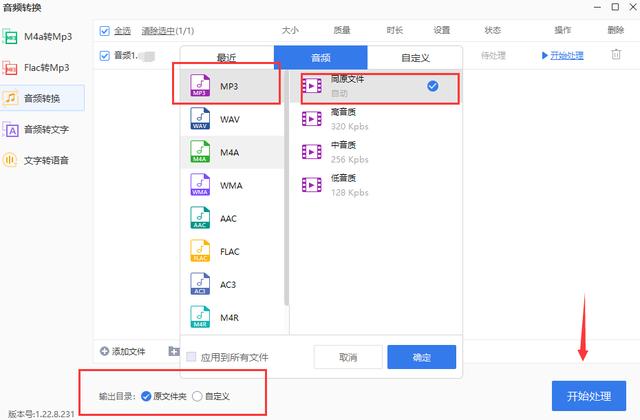640x420 pixels.
Task: Enable 应用到所有文件 checkbox
Action: point(191,357)
